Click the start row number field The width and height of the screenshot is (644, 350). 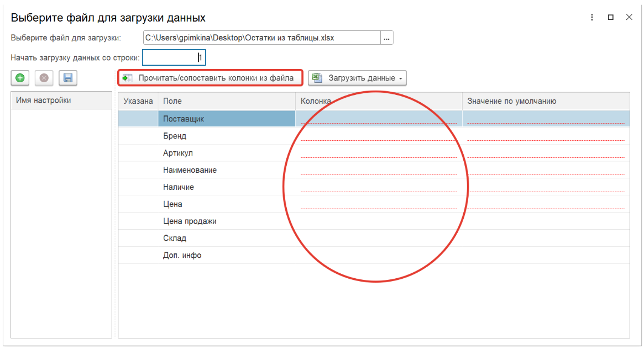174,57
